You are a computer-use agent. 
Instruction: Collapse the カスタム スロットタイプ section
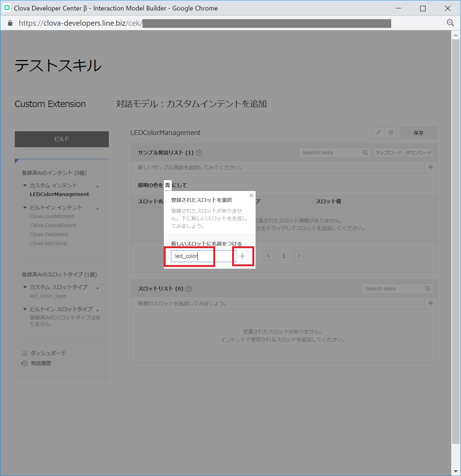tap(25, 287)
